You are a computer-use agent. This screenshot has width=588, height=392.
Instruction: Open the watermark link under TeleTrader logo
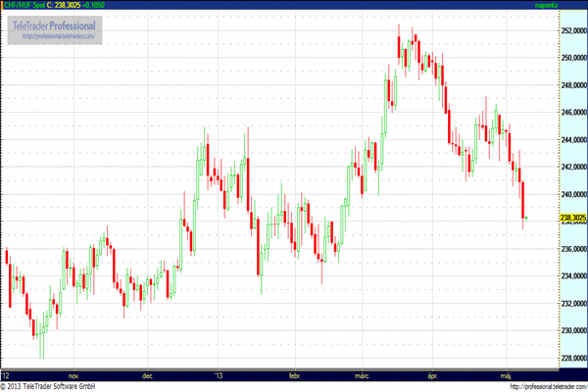coord(58,36)
